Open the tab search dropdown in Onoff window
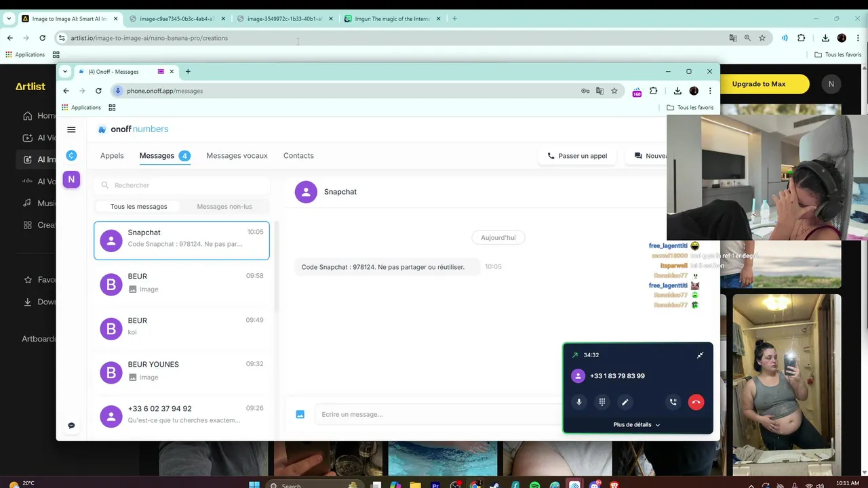 click(65, 71)
